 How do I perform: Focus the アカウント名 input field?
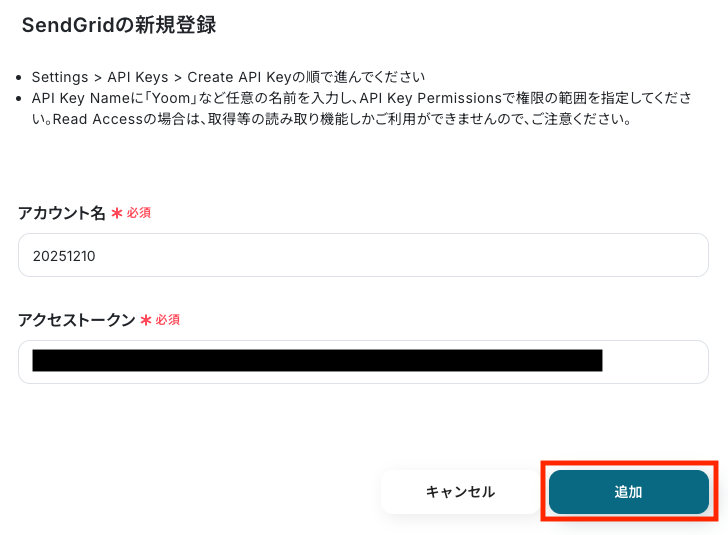400,255
